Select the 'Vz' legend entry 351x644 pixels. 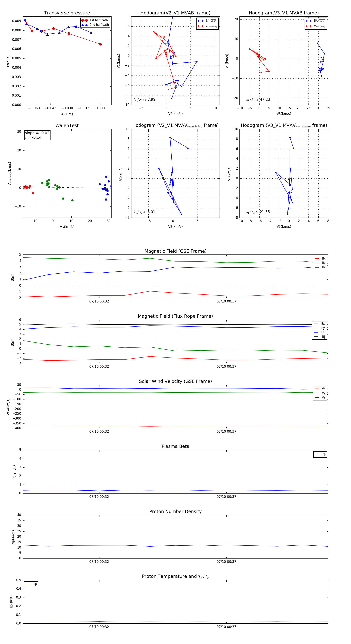(320, 398)
